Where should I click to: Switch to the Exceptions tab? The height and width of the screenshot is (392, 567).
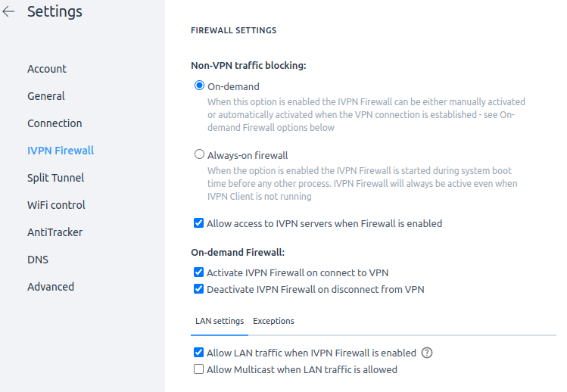(x=273, y=321)
